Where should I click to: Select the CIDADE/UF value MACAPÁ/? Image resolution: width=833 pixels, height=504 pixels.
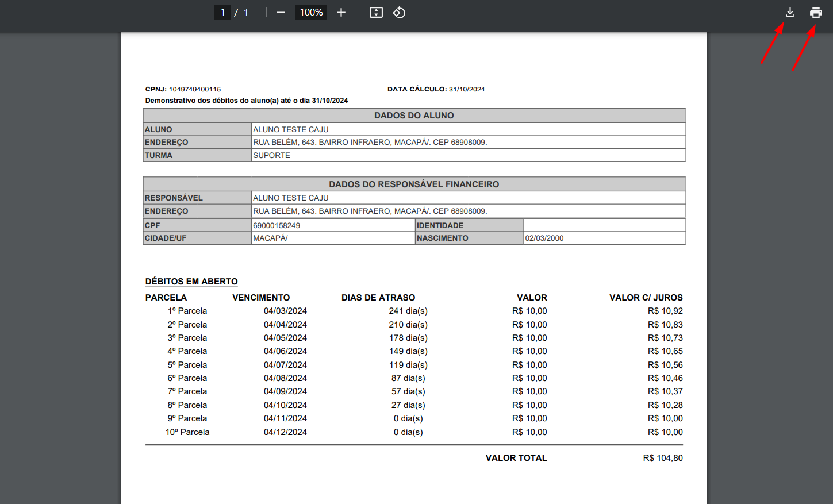click(x=270, y=238)
